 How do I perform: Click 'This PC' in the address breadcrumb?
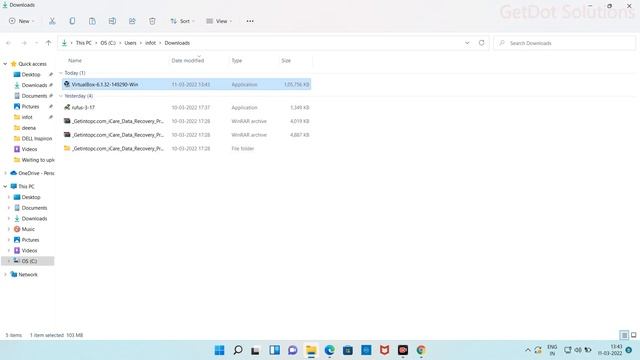point(84,43)
